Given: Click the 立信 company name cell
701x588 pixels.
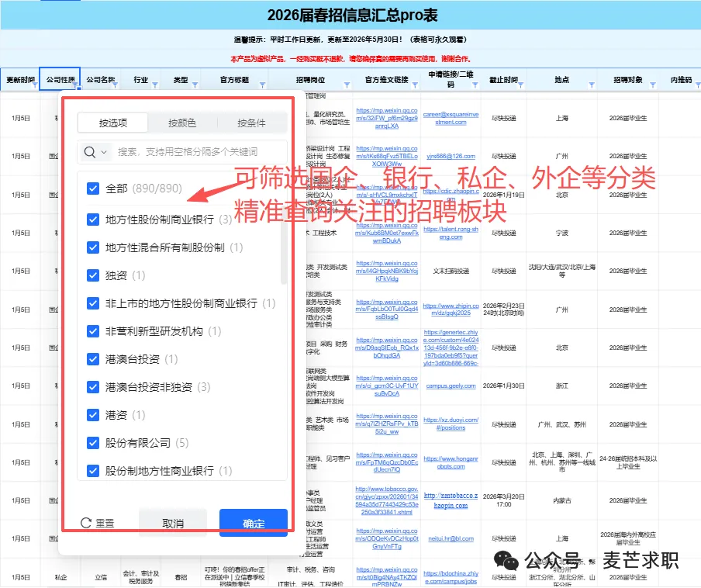Looking at the screenshot, I should (101, 577).
